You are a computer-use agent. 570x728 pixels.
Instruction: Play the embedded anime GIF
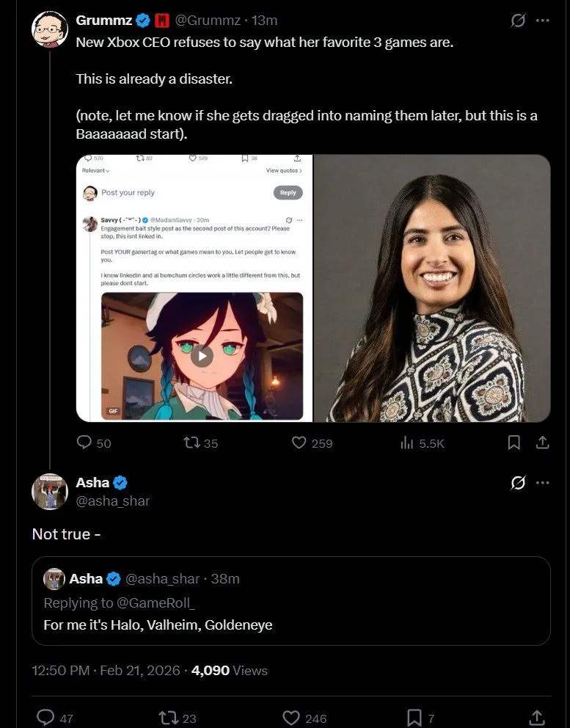point(202,356)
